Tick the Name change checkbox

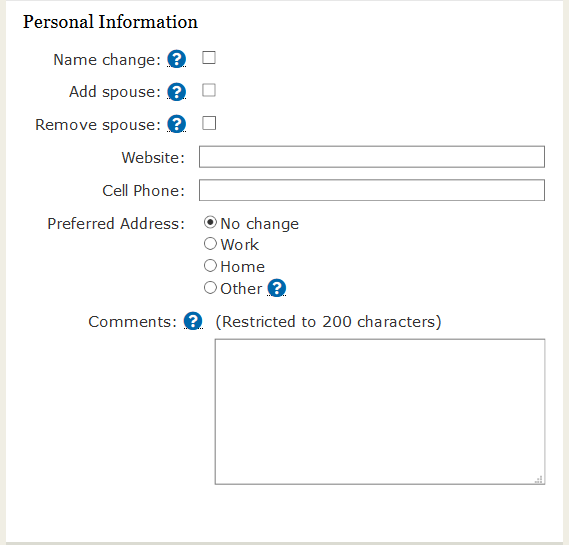tap(209, 58)
